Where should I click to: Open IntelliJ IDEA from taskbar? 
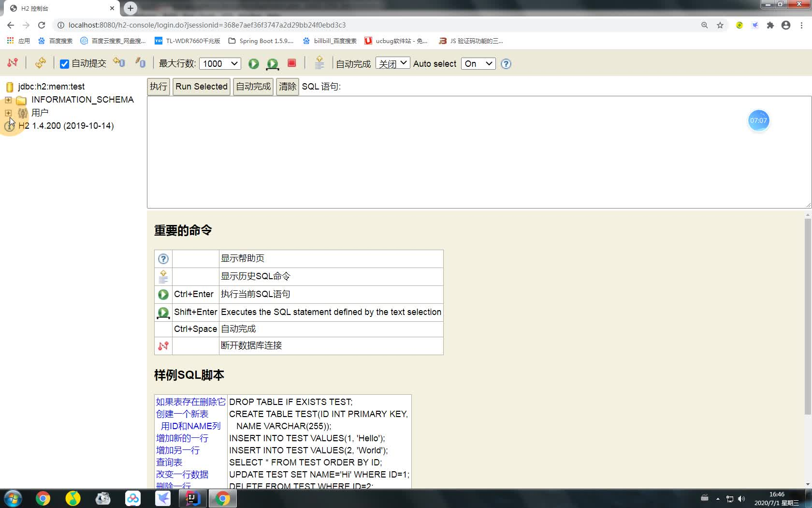pyautogui.click(x=193, y=498)
